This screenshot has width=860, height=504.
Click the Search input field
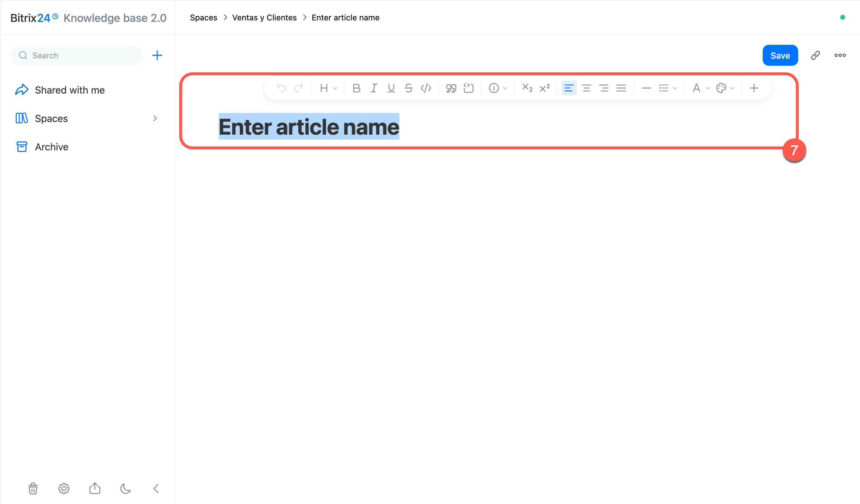point(76,55)
